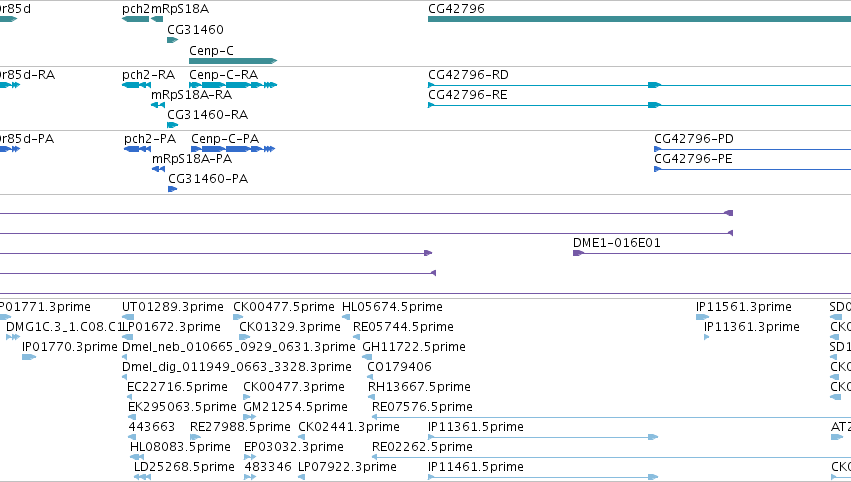The height and width of the screenshot is (482, 851).
Task: Select the IP11361.5prime EST label
Action: (476, 427)
